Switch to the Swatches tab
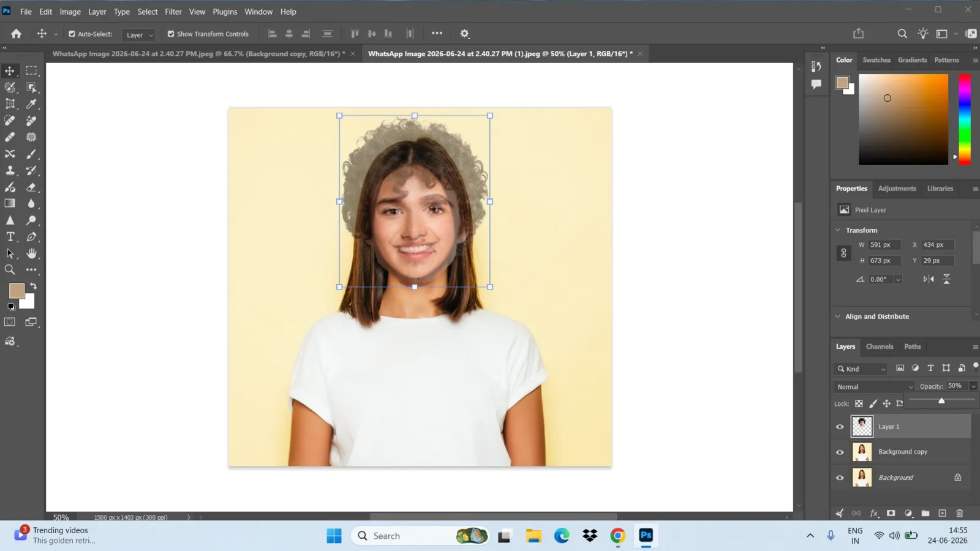Screen dimensions: 980x551 pos(876,60)
